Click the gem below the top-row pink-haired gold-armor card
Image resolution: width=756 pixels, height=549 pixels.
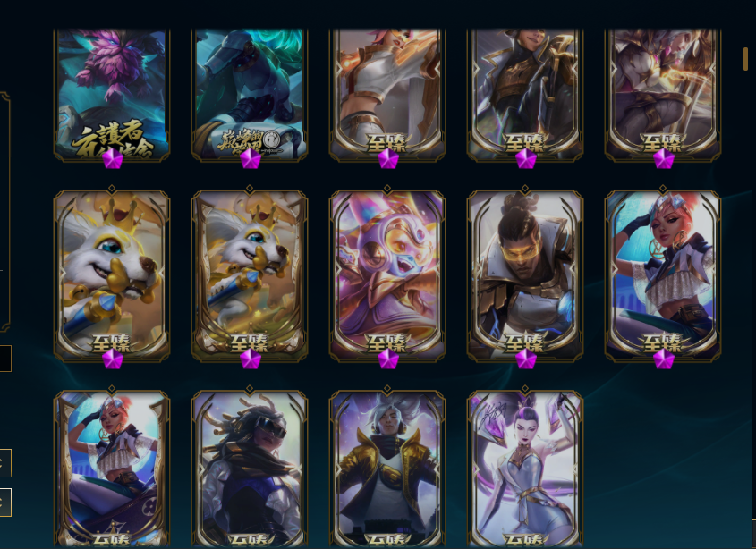click(388, 158)
